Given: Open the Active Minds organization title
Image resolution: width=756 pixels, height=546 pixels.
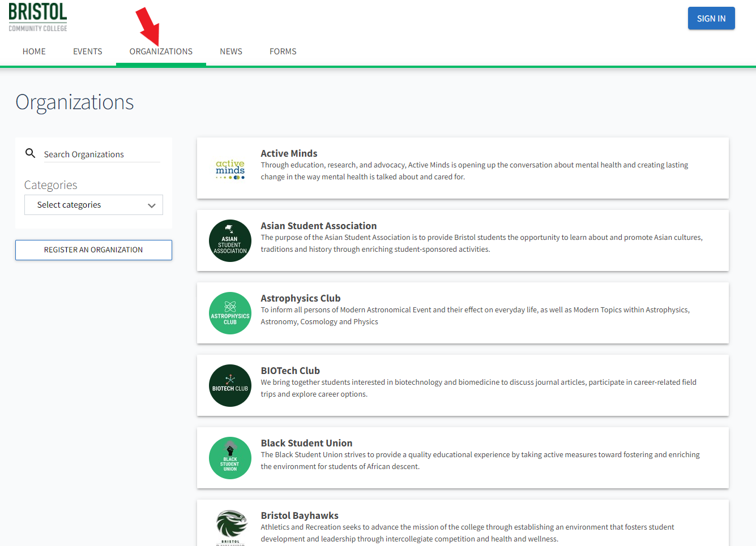Looking at the screenshot, I should [x=289, y=153].
